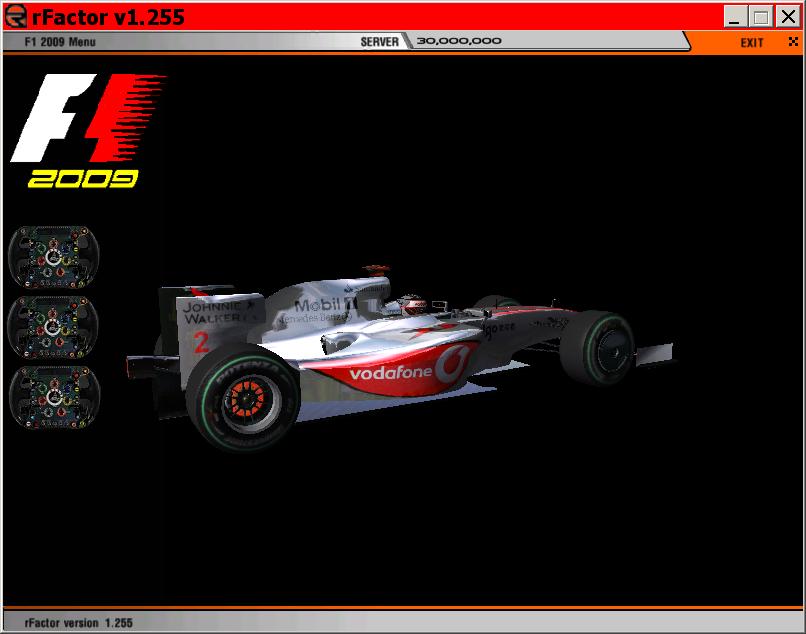Click the middle steering wheel icon
This screenshot has width=806, height=634.
(53, 327)
